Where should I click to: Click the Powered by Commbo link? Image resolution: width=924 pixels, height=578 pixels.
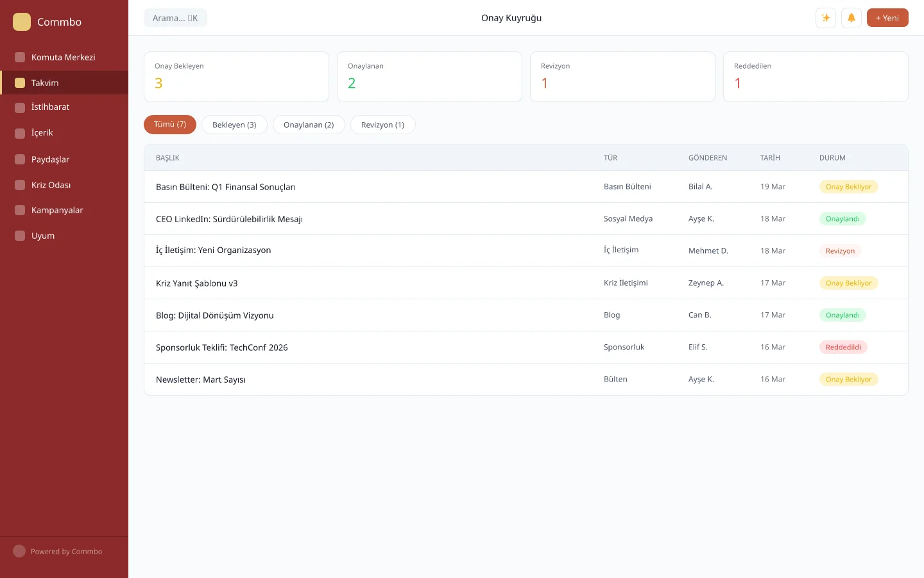point(66,552)
